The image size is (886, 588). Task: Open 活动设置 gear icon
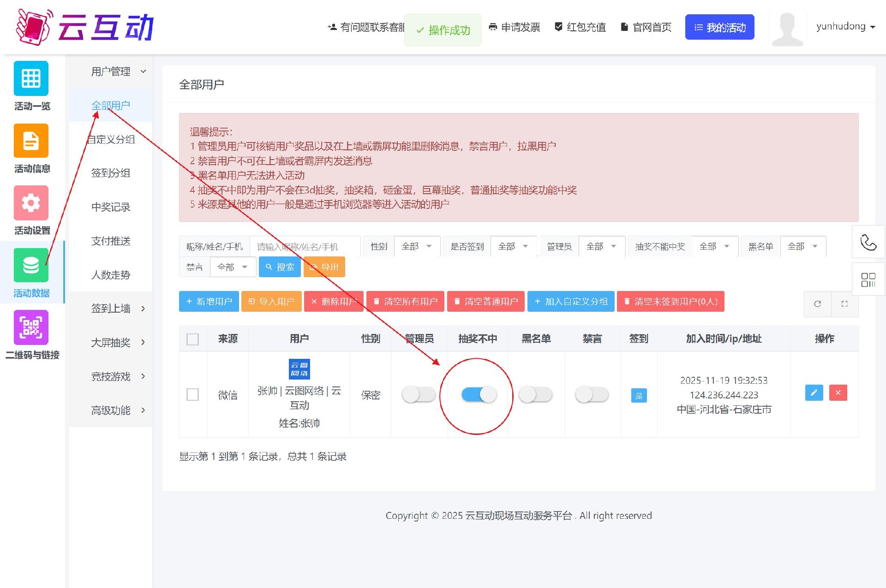tap(31, 203)
